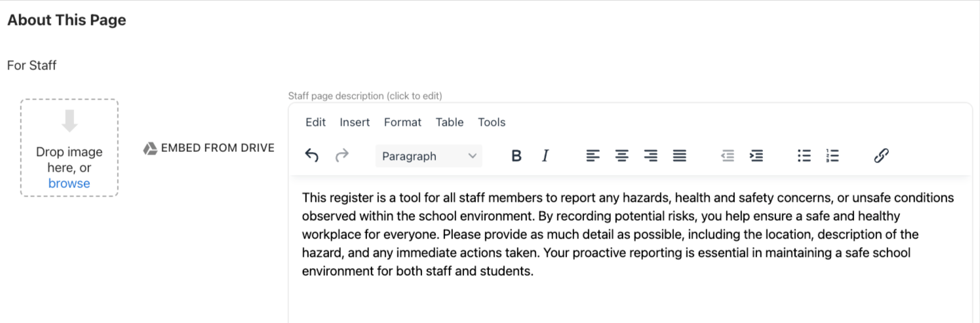
Task: Align text to the left
Action: (x=593, y=156)
